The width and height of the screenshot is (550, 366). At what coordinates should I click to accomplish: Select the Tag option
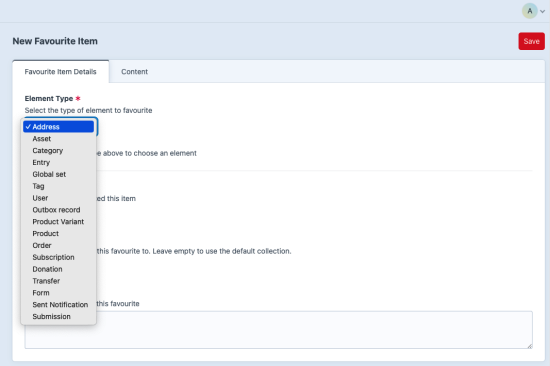click(x=59, y=186)
